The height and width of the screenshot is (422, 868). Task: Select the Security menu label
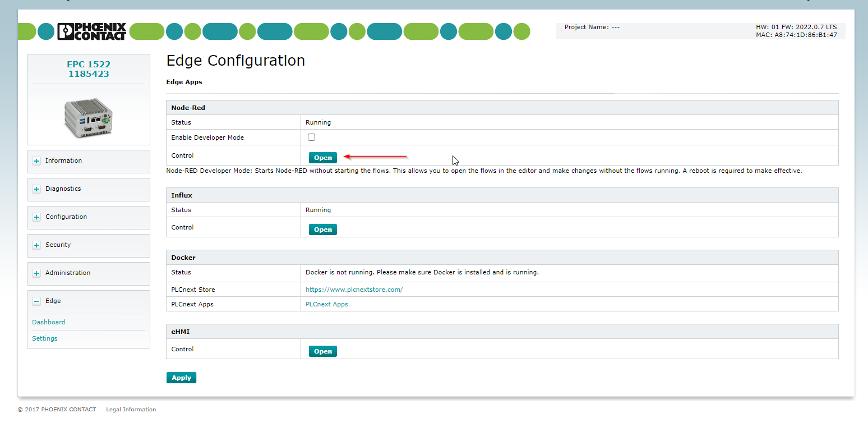coord(58,245)
